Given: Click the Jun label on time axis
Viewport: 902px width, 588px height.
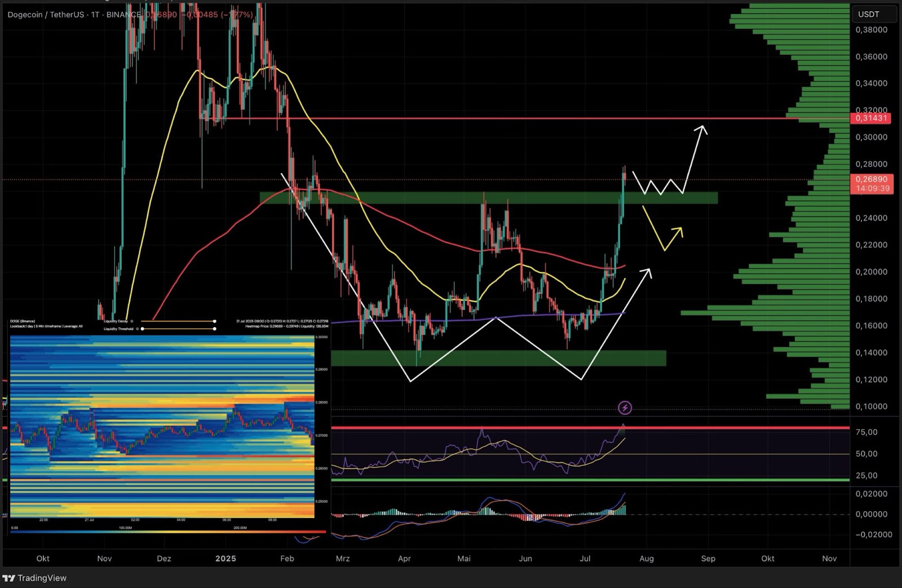Looking at the screenshot, I should click(x=525, y=559).
